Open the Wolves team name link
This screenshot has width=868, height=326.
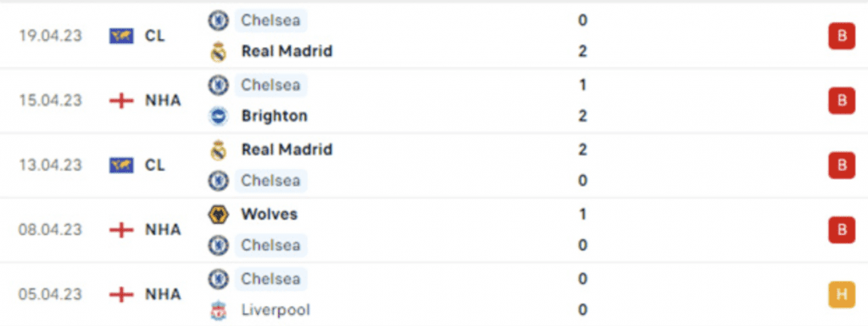269,214
